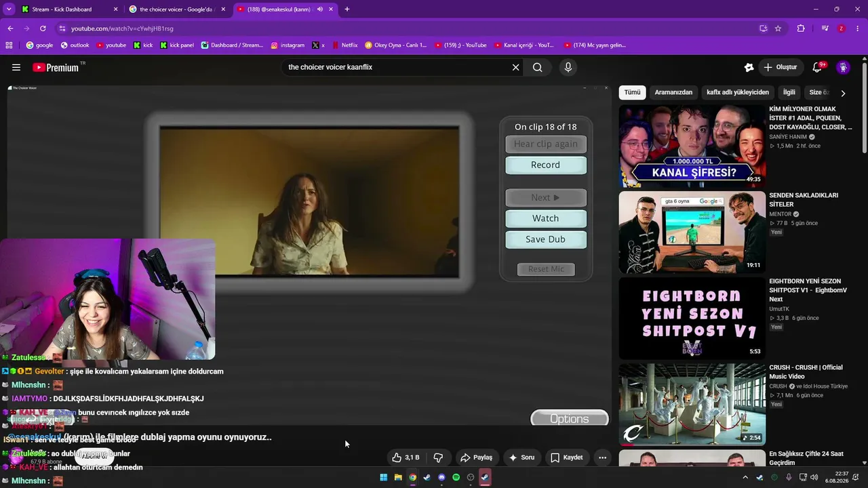Click the Soru button
Screen dimensions: 868x488
(522, 457)
